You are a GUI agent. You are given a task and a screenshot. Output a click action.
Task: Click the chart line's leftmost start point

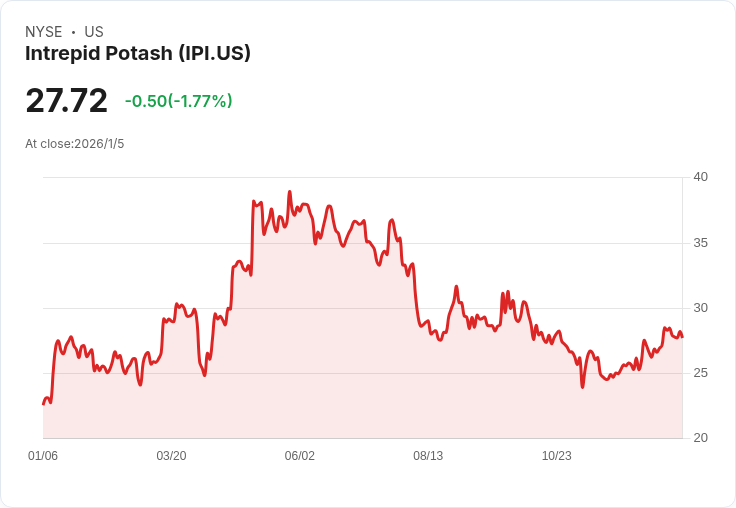(x=44, y=403)
